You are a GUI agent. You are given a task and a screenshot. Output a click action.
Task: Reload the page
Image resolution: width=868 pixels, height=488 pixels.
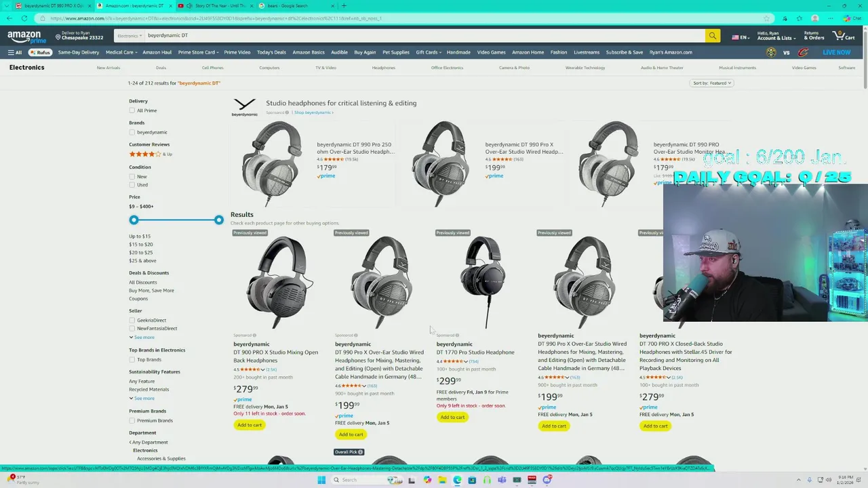coord(24,18)
